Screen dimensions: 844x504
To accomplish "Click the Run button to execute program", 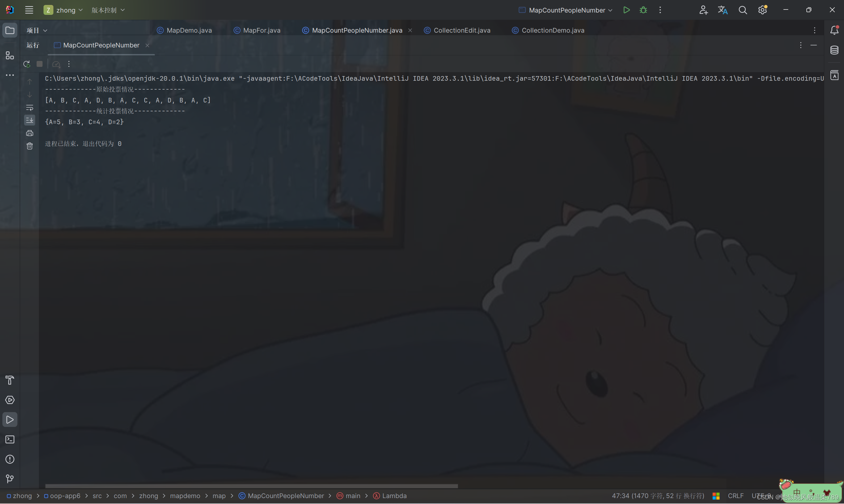I will [627, 10].
